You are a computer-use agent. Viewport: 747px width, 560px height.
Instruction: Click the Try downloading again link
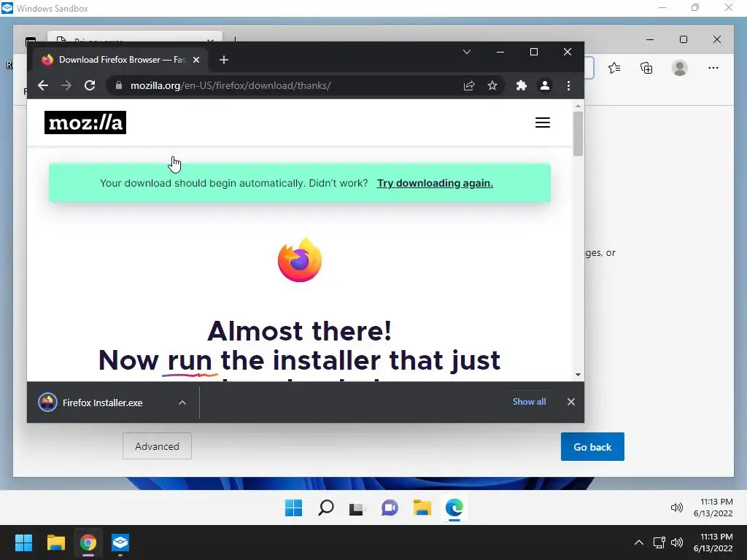tap(435, 183)
